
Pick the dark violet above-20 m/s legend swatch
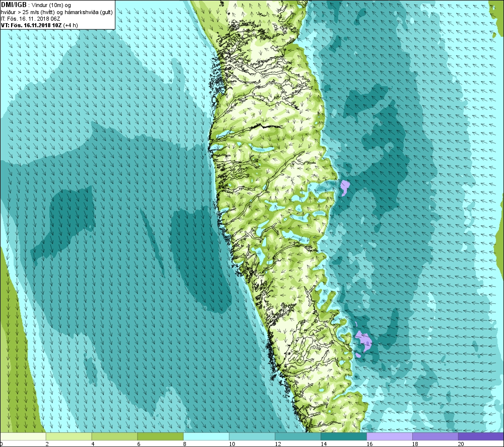pyautogui.click(x=481, y=436)
